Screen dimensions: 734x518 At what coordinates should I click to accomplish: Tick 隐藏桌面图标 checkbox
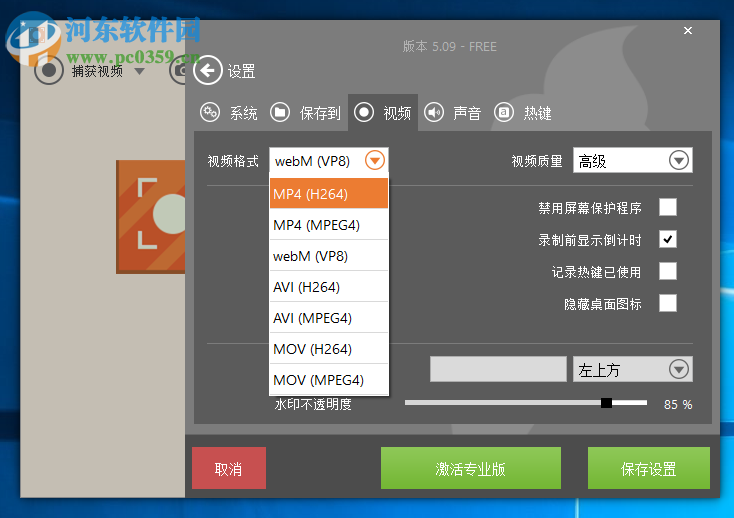pyautogui.click(x=668, y=303)
